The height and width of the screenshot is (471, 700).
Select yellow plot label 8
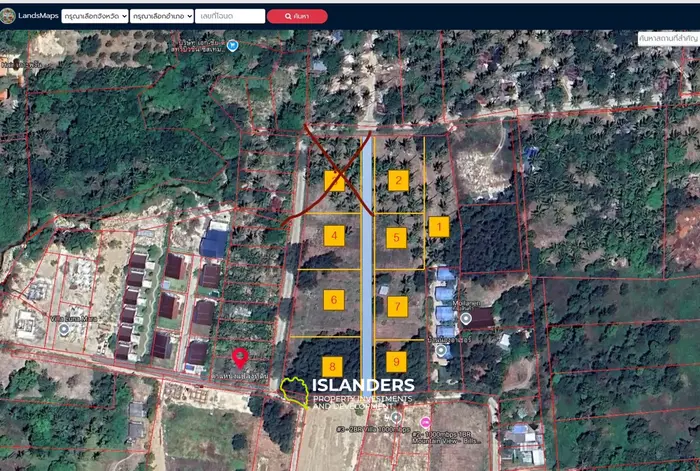point(332,367)
